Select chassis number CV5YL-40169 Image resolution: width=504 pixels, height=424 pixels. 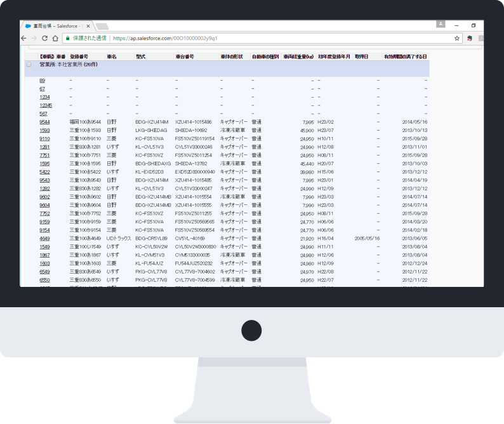pos(190,239)
